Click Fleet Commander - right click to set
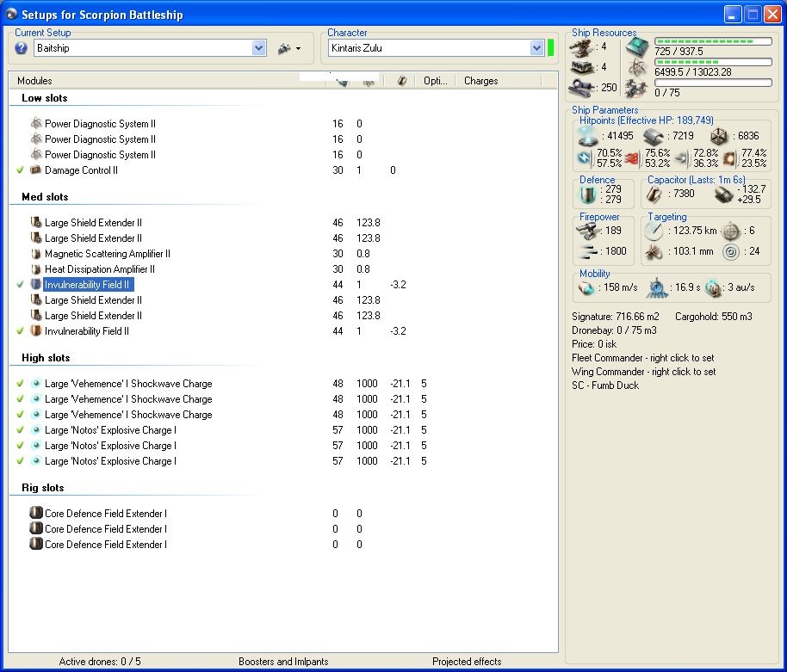Viewport: 787px width, 672px height. (642, 358)
